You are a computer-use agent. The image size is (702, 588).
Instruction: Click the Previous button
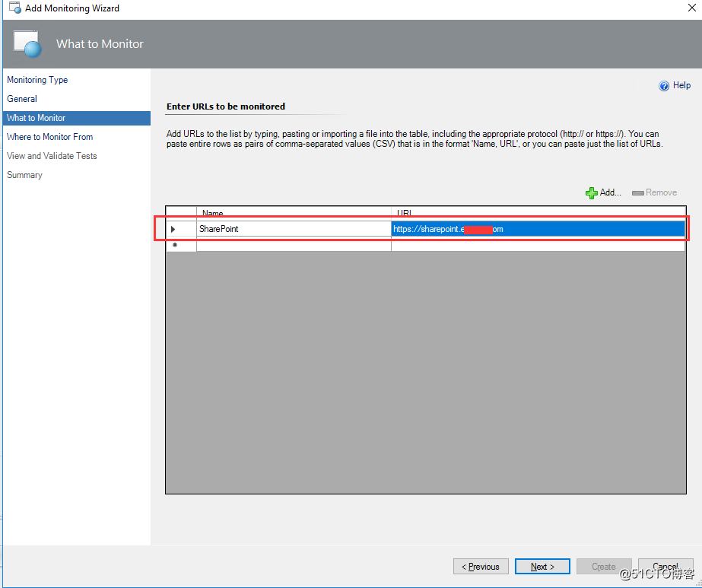[x=481, y=567]
